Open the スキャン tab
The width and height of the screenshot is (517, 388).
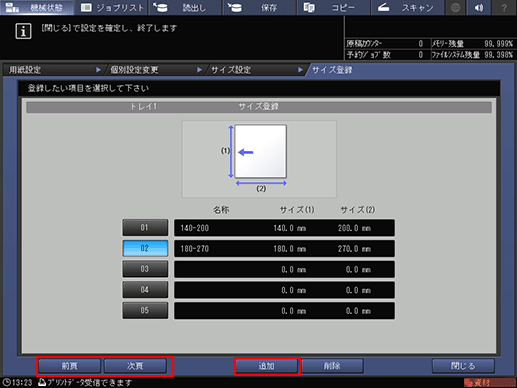[x=407, y=7]
